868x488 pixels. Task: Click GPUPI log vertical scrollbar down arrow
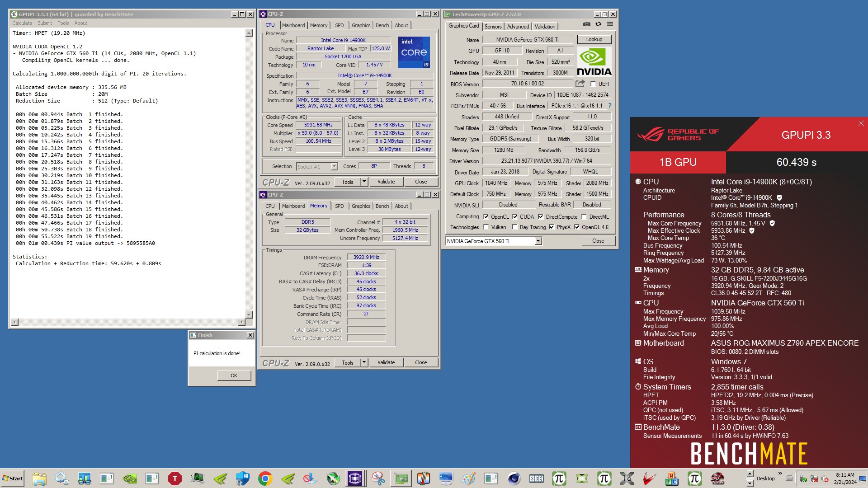249,314
